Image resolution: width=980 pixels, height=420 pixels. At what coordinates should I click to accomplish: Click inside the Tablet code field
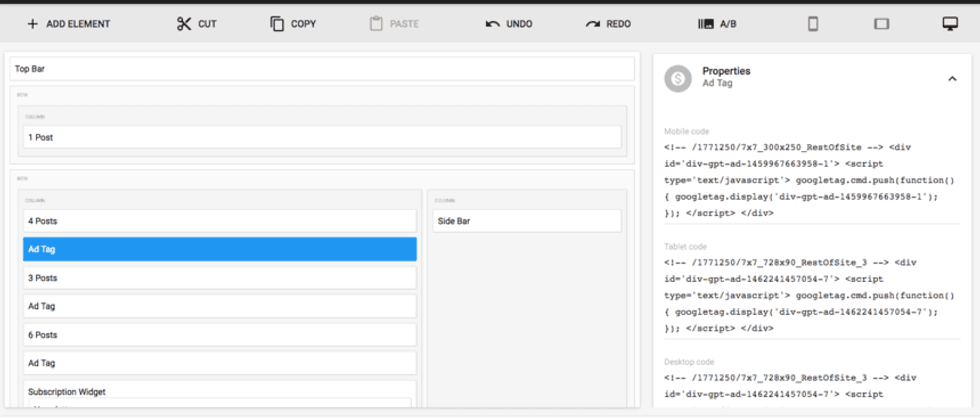click(811, 296)
